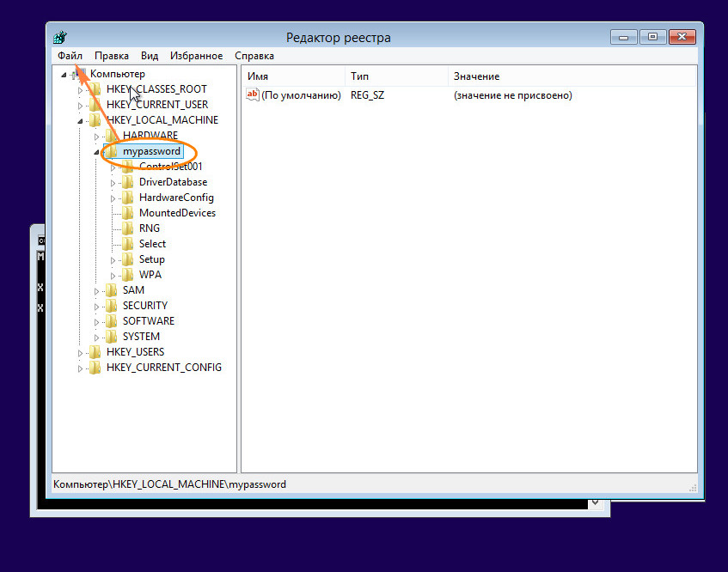Open the Вид menu
The height and width of the screenshot is (572, 728).
[150, 56]
